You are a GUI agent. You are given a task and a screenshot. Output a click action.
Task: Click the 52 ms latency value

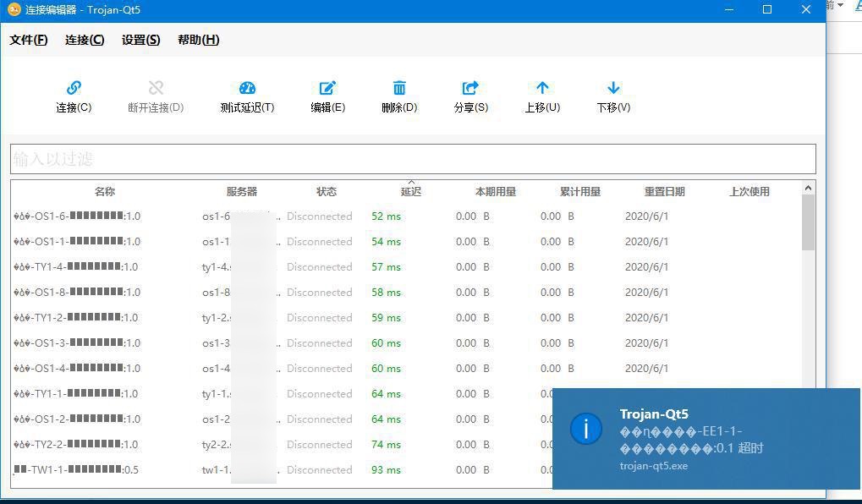click(x=386, y=216)
